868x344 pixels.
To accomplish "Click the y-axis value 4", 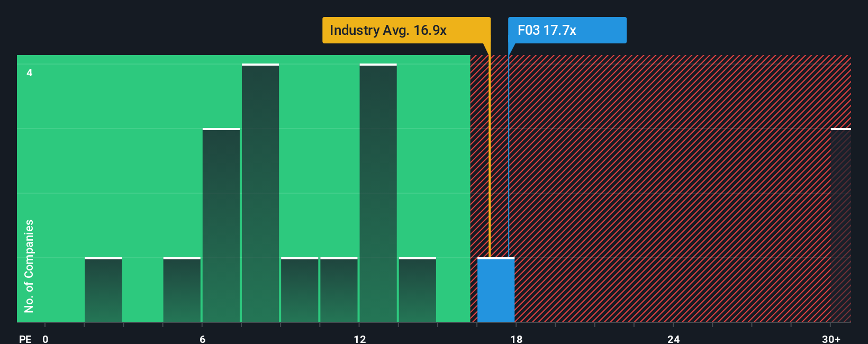I will tap(30, 73).
